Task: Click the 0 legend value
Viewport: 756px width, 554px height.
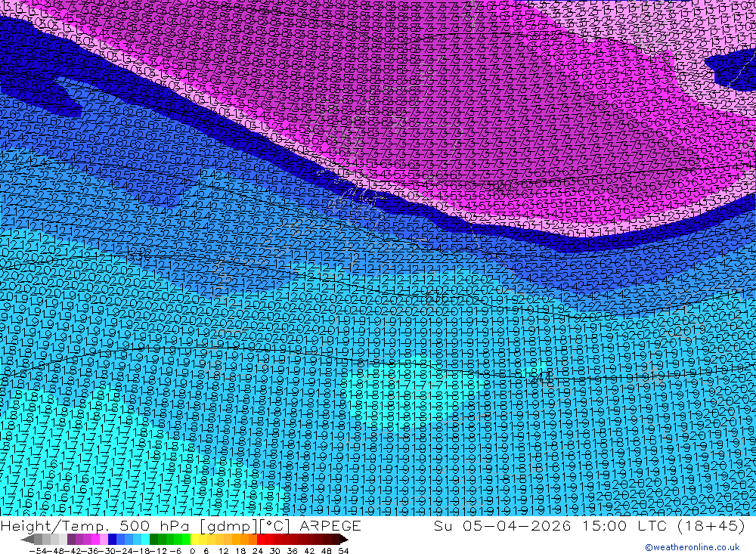Action: coord(192,551)
